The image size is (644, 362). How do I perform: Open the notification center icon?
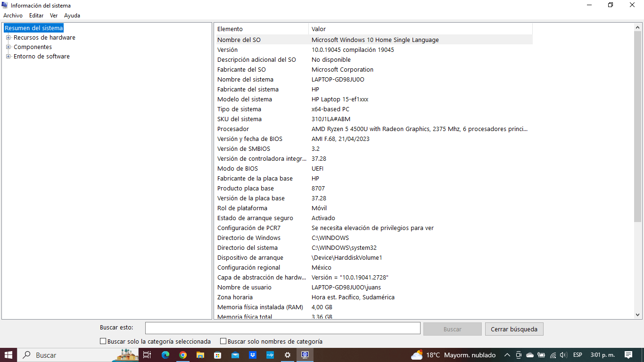pos(628,355)
